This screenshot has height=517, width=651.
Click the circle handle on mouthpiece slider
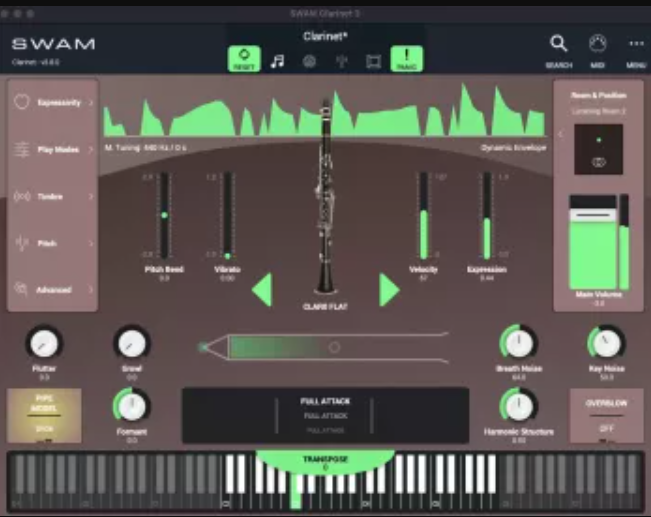335,347
